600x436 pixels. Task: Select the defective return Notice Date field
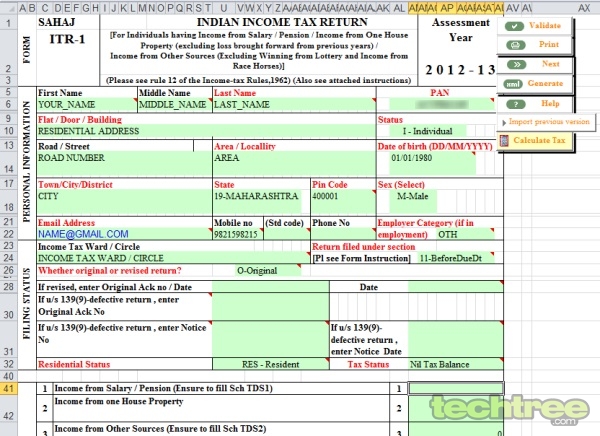[455, 339]
